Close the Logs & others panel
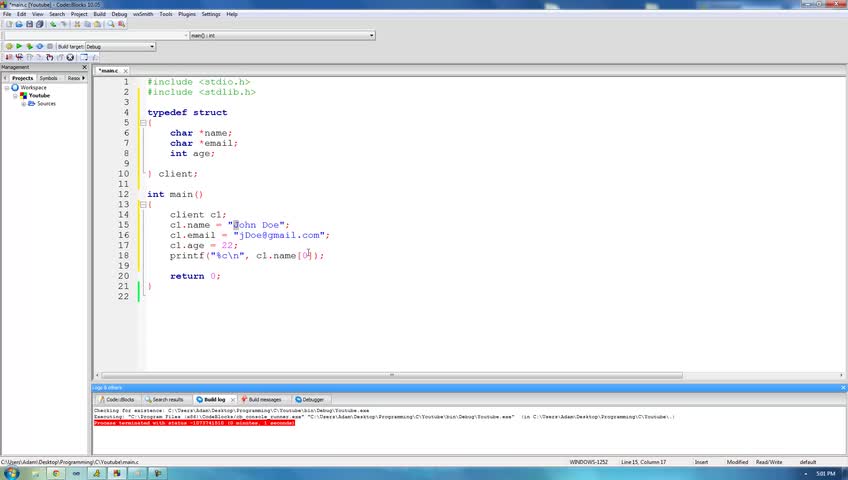 843,388
